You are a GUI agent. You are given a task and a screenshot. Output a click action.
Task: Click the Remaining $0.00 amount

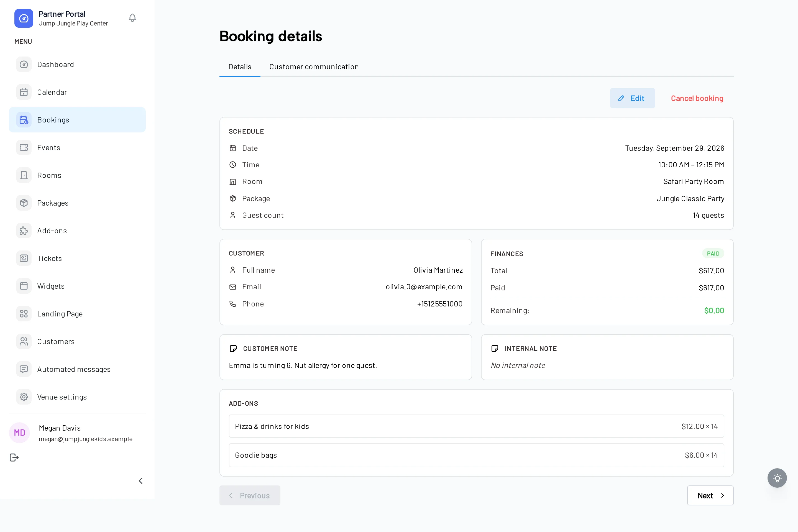tap(714, 311)
